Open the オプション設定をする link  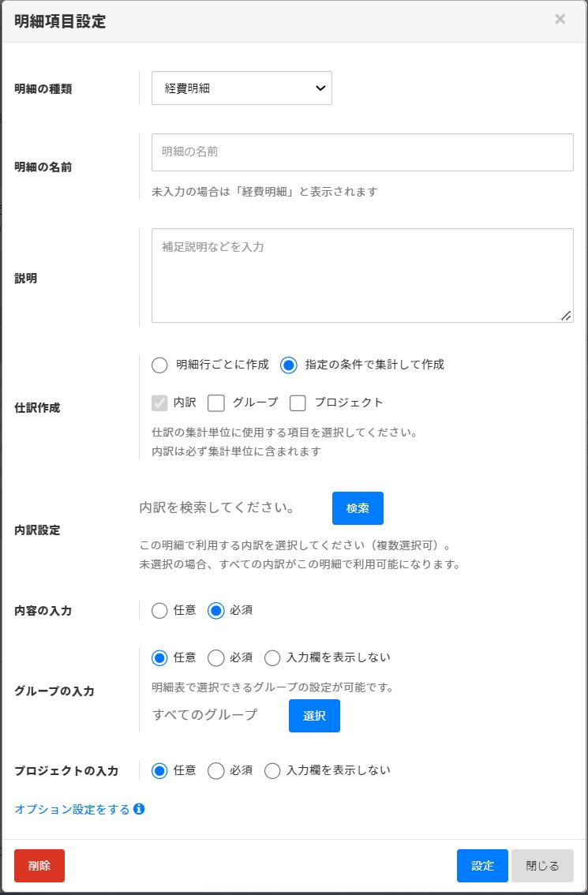[x=72, y=809]
